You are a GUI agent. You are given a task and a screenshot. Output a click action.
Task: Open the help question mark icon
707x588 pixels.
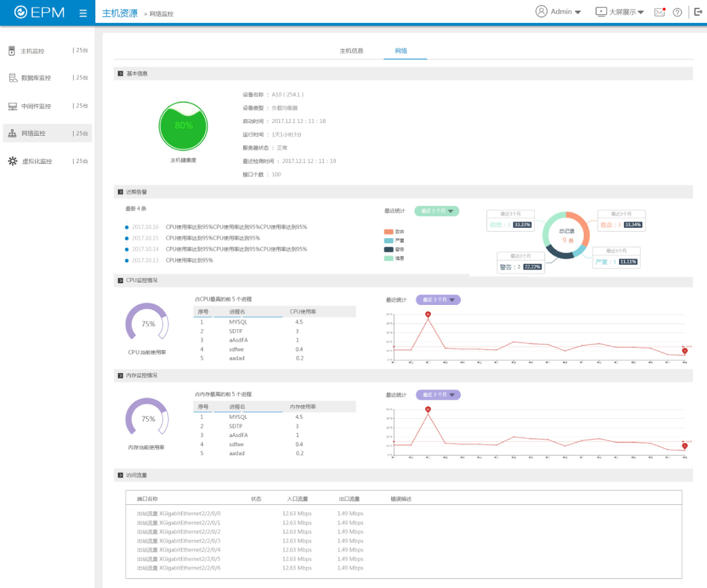coord(677,12)
